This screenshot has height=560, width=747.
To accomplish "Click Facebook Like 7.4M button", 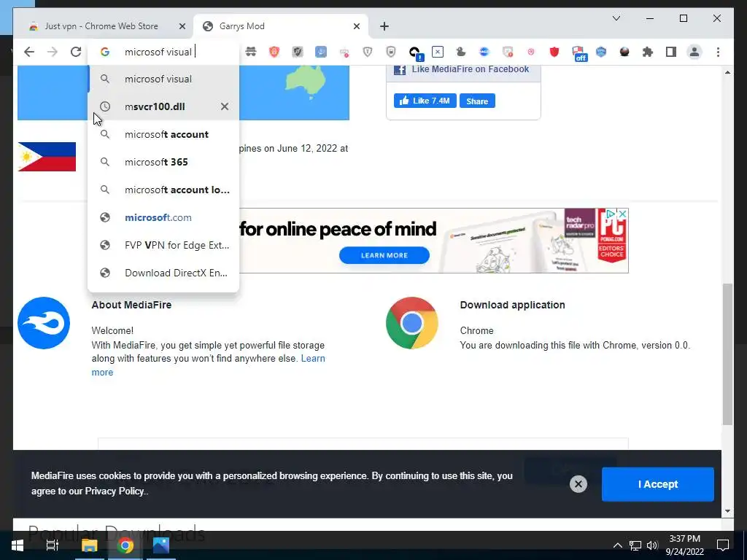I will (x=425, y=101).
